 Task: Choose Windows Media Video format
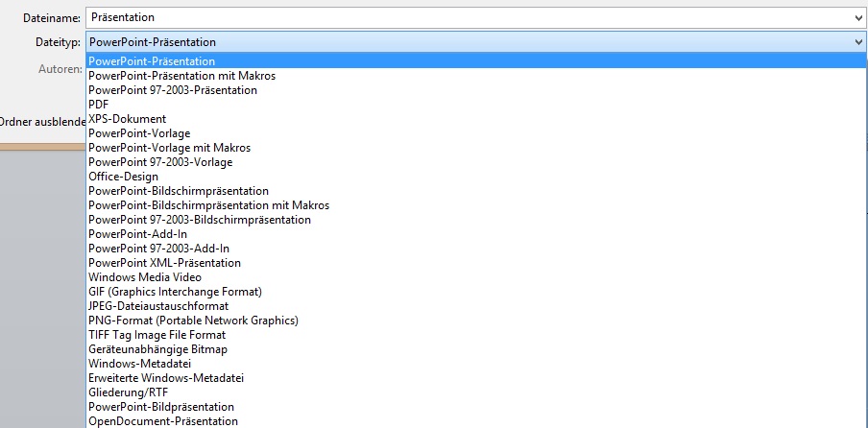point(476,276)
